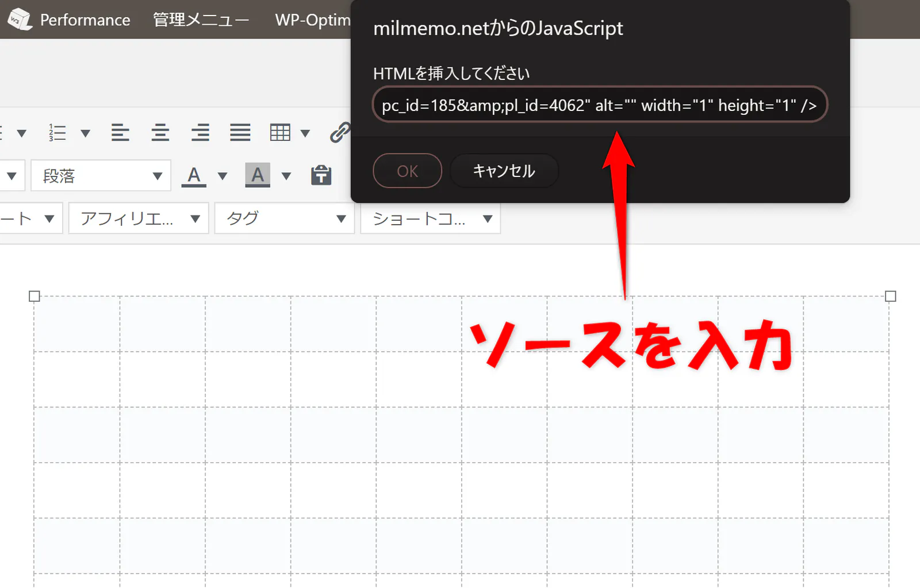Click the insert link icon
Screen dimensions: 920x588
pyautogui.click(x=340, y=132)
